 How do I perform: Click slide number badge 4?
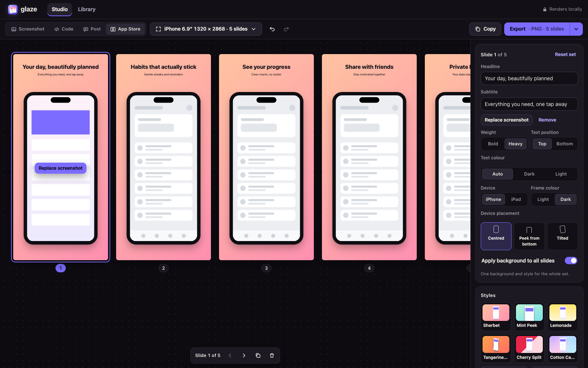click(x=369, y=268)
